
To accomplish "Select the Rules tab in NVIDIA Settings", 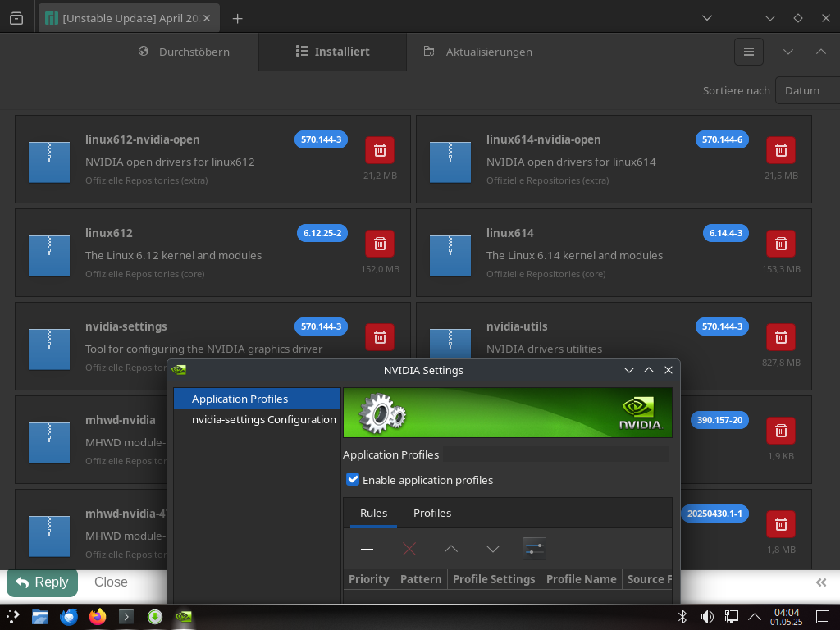I will point(373,514).
